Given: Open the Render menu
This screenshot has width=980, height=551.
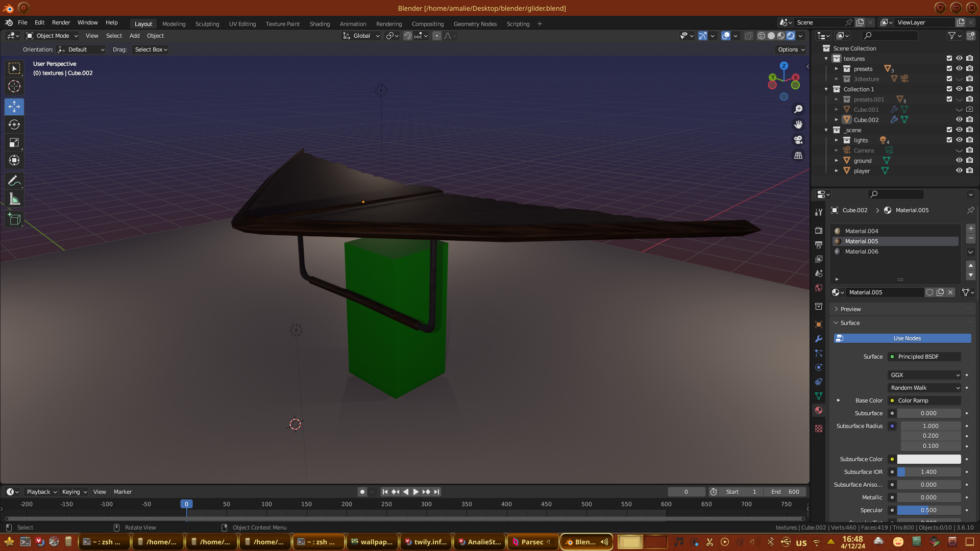Looking at the screenshot, I should (61, 22).
